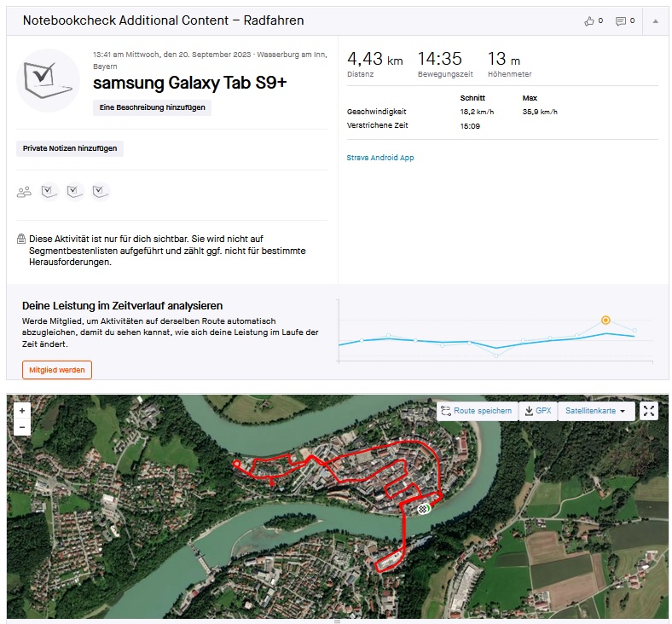Click the 4,43 km distance value

tap(375, 59)
